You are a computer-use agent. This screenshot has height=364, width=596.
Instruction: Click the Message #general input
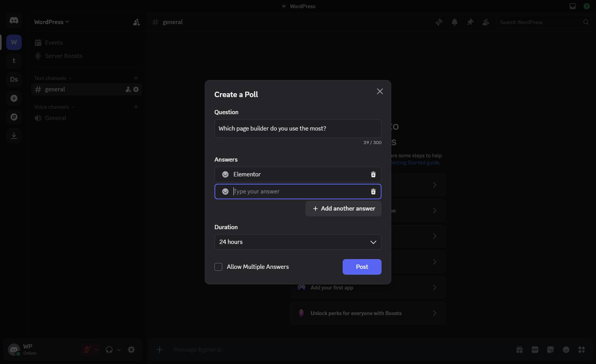coord(342,350)
